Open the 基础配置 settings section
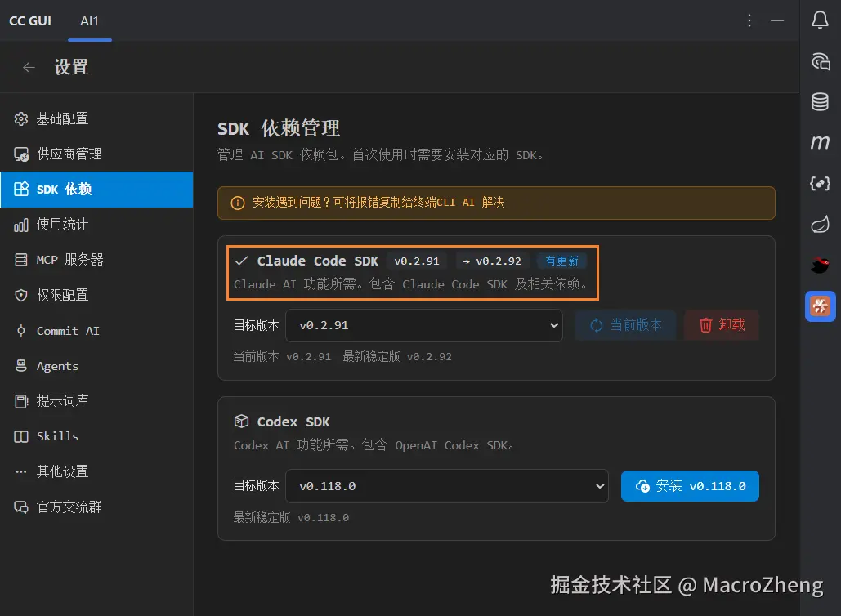The image size is (841, 616). click(96, 118)
